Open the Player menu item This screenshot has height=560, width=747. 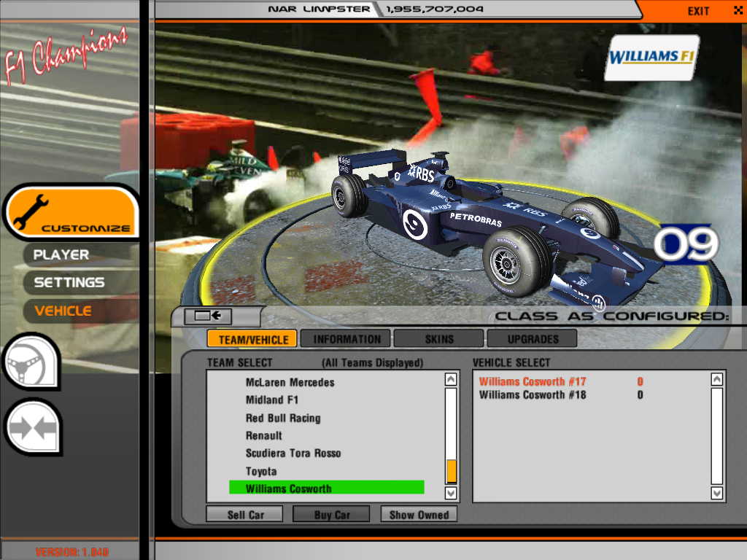[x=61, y=254]
